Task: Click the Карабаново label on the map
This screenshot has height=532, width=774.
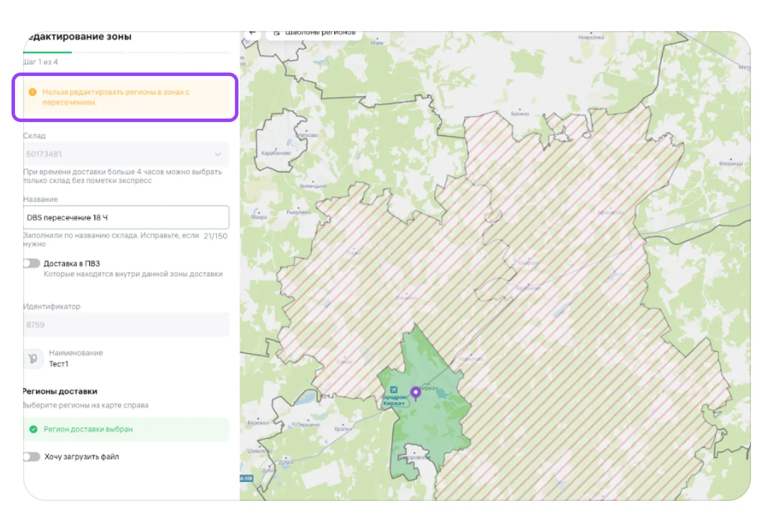Action: pyautogui.click(x=276, y=153)
